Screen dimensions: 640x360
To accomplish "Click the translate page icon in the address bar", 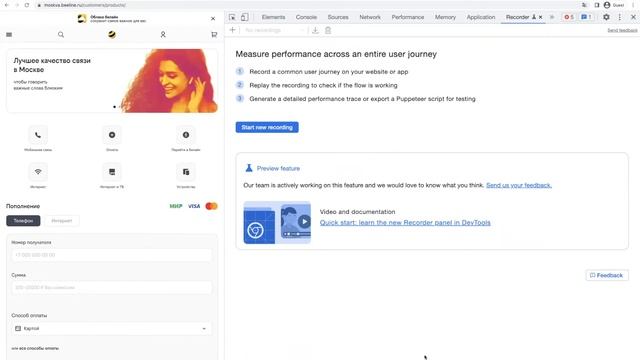I will coord(584,5).
